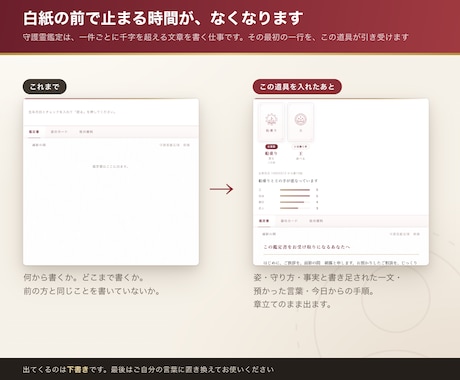This screenshot has height=380, width=460.
Task: Click the これまで pill label
Action: click(45, 87)
